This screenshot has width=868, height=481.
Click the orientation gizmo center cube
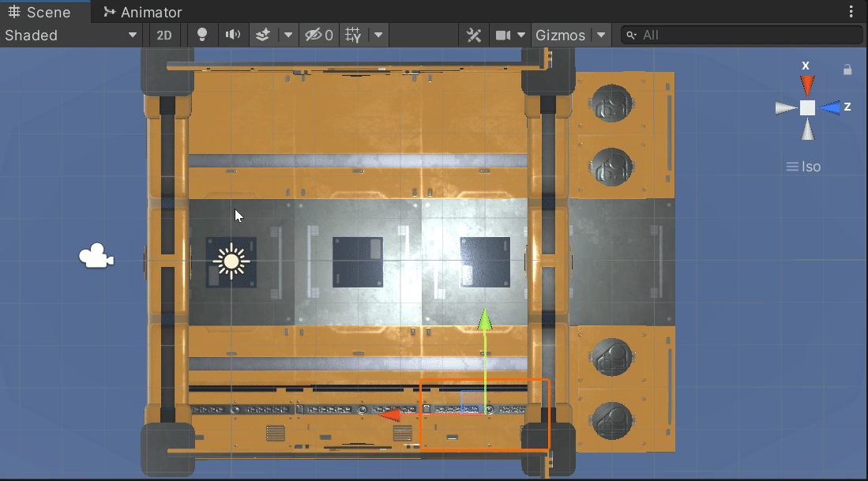point(808,108)
